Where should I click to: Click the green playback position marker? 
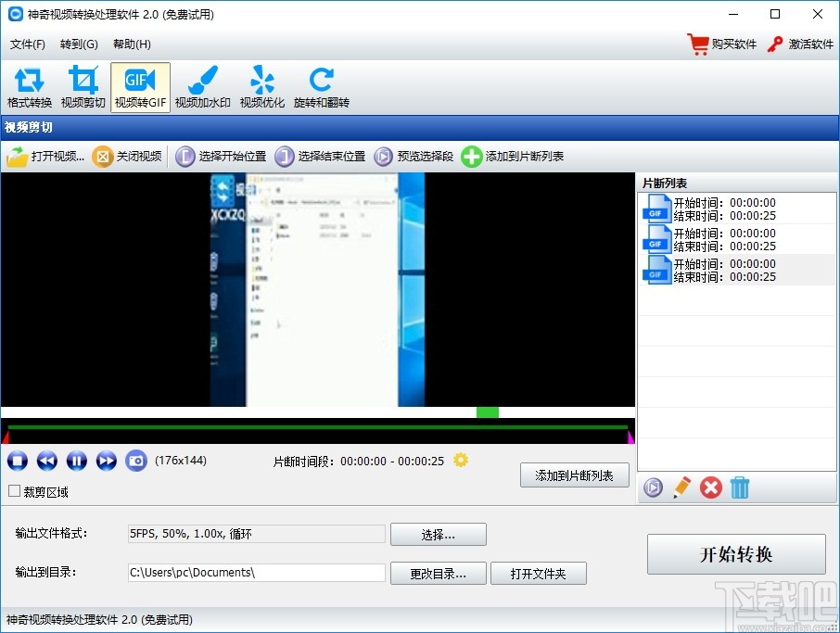(488, 412)
